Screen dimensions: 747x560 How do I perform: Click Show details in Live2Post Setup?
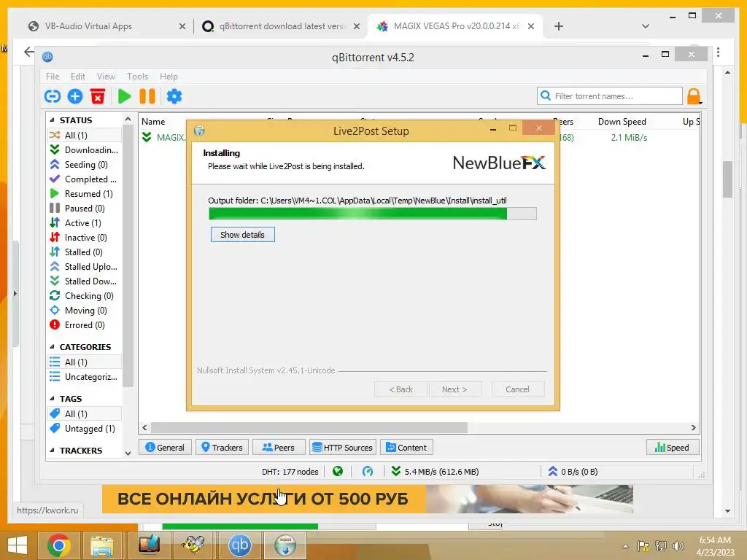(242, 235)
